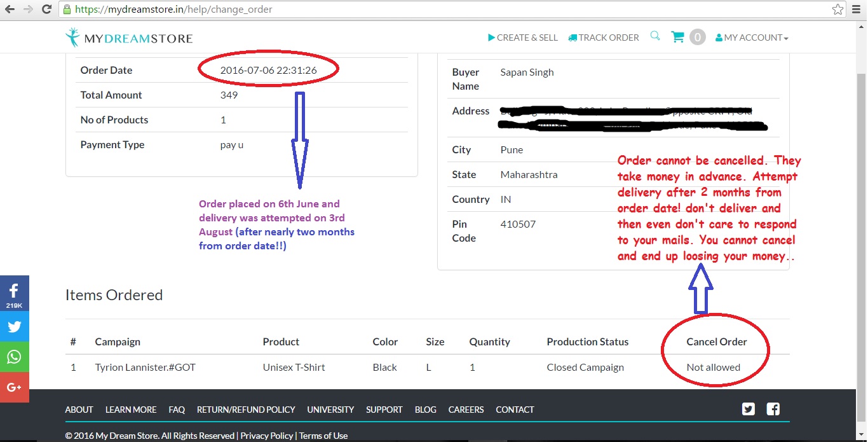Viewport: 868px width, 442px height.
Task: Bookmark page with star icon
Action: [x=838, y=10]
